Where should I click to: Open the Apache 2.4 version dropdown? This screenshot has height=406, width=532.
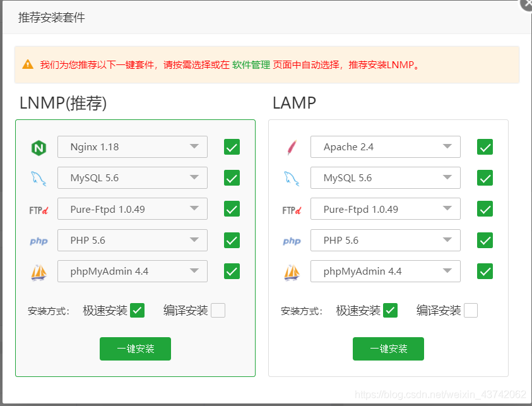pos(386,146)
